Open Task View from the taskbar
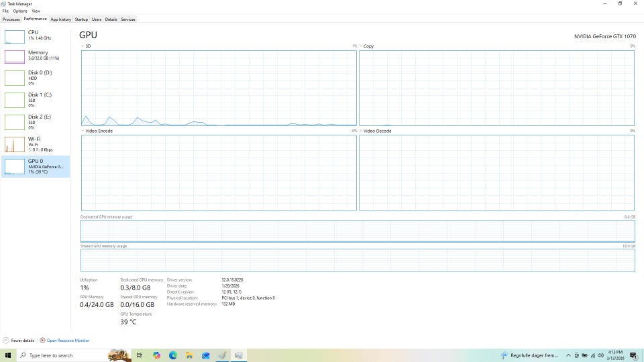This screenshot has width=644, height=362. coord(140,355)
